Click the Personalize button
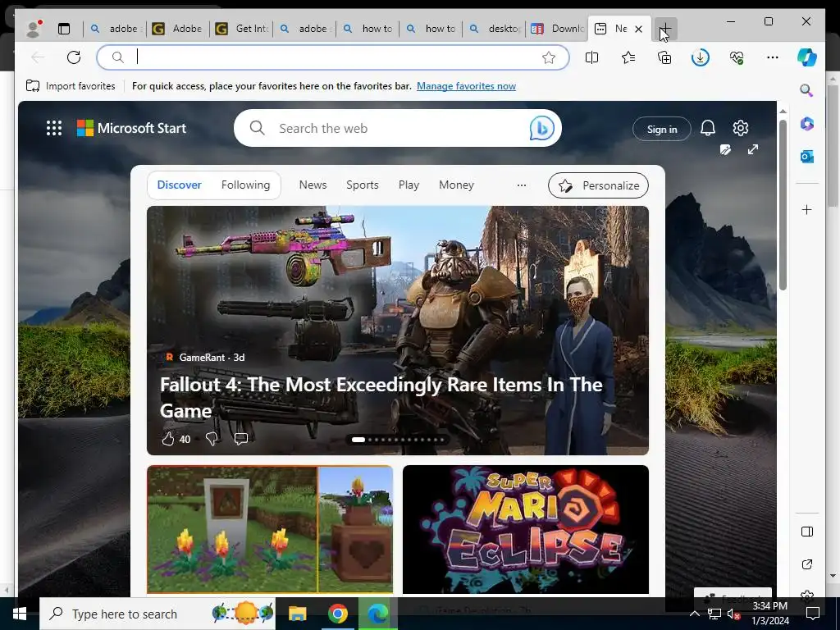The width and height of the screenshot is (840, 630). 598,185
